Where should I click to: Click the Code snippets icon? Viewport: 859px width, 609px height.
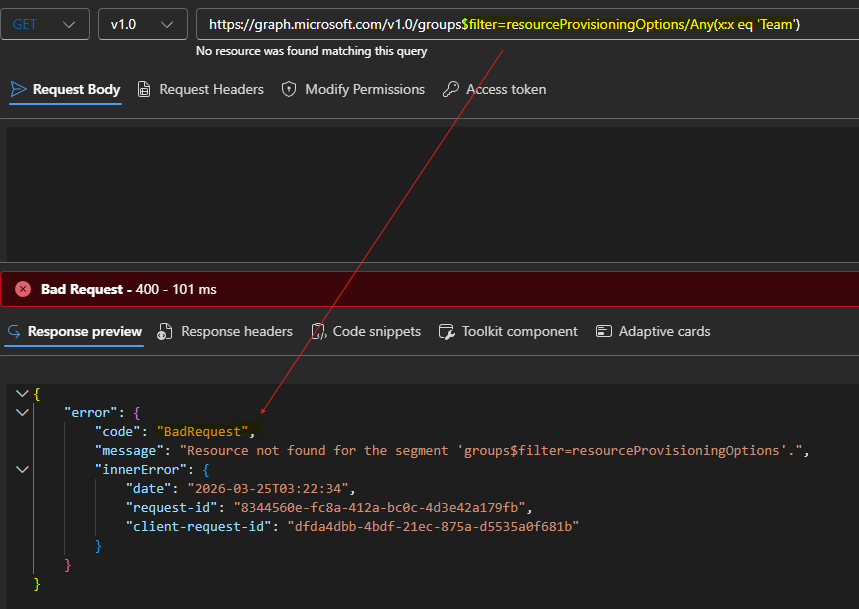[x=319, y=331]
